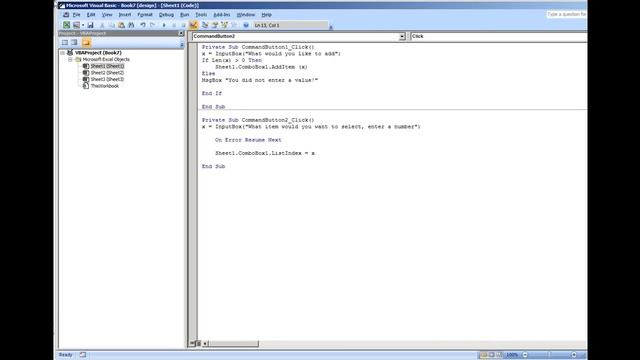
Task: Click horizontal scrollbar left arrow
Action: click(205, 344)
